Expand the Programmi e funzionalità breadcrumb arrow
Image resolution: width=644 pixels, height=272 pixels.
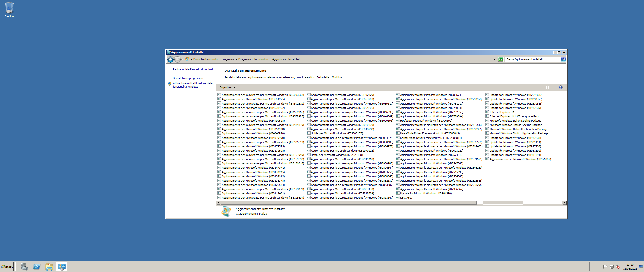point(270,59)
